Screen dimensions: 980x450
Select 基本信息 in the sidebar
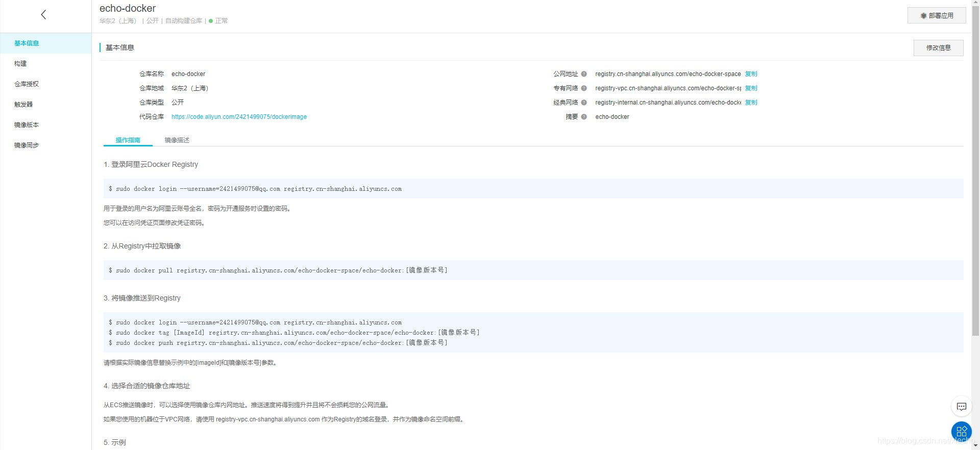pos(46,43)
